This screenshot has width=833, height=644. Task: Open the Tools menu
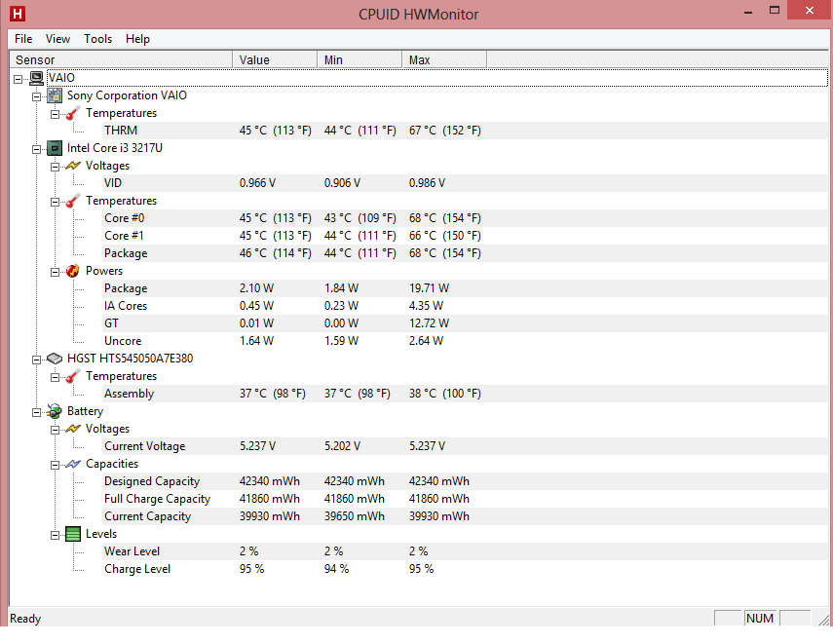[x=97, y=39]
